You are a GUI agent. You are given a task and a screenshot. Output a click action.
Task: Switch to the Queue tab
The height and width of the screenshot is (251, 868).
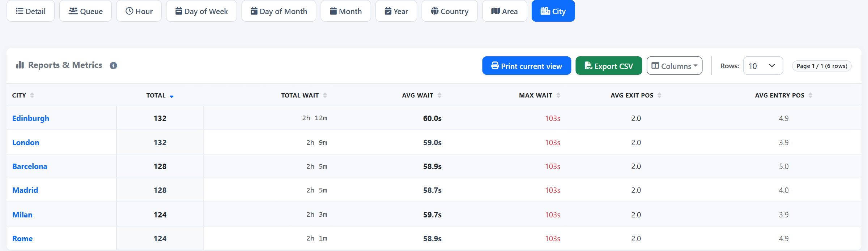(85, 11)
